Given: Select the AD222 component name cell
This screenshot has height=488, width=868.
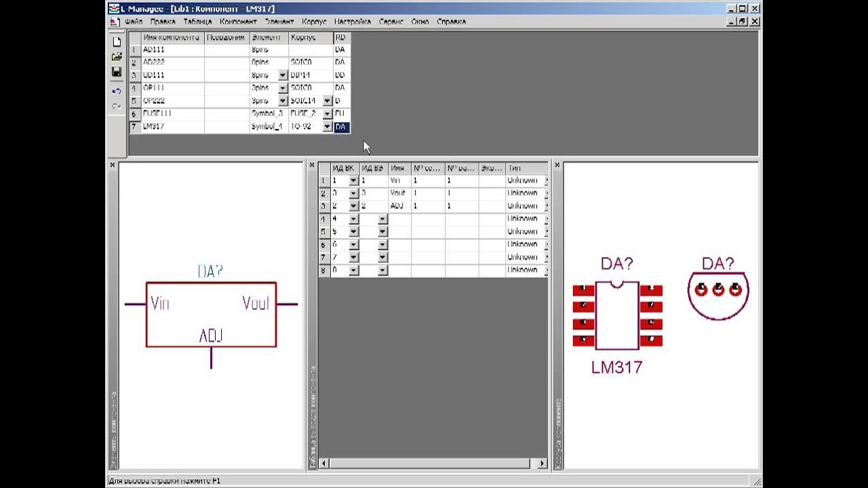Looking at the screenshot, I should point(172,62).
